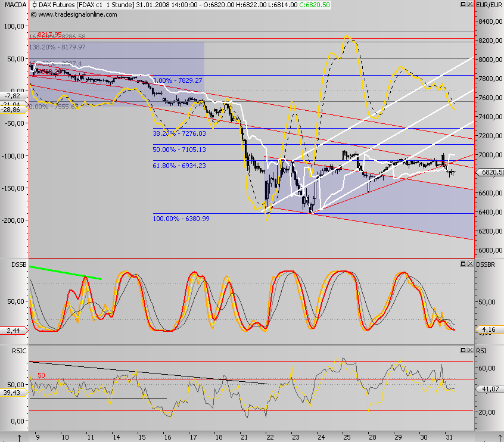Close the RSIC indicator pane

coord(470,350)
